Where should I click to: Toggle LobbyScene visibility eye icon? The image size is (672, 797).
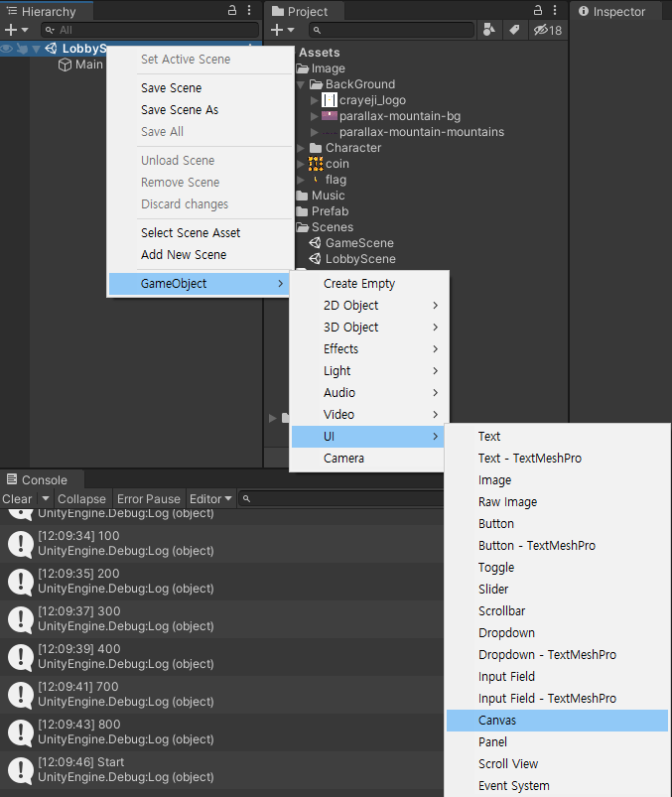click(x=7, y=49)
